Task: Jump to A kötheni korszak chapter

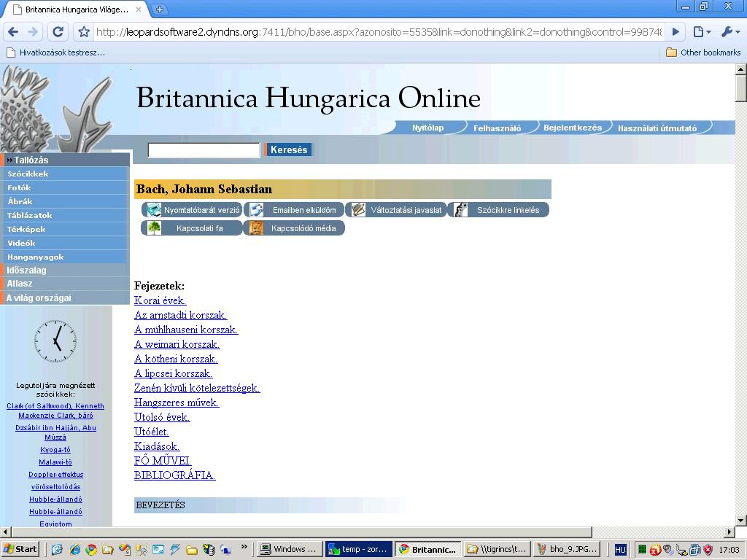Action: click(176, 359)
